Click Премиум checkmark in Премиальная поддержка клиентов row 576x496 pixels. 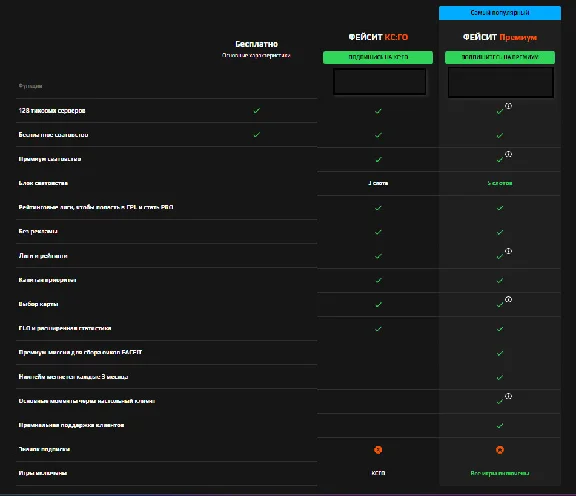[x=500, y=426]
